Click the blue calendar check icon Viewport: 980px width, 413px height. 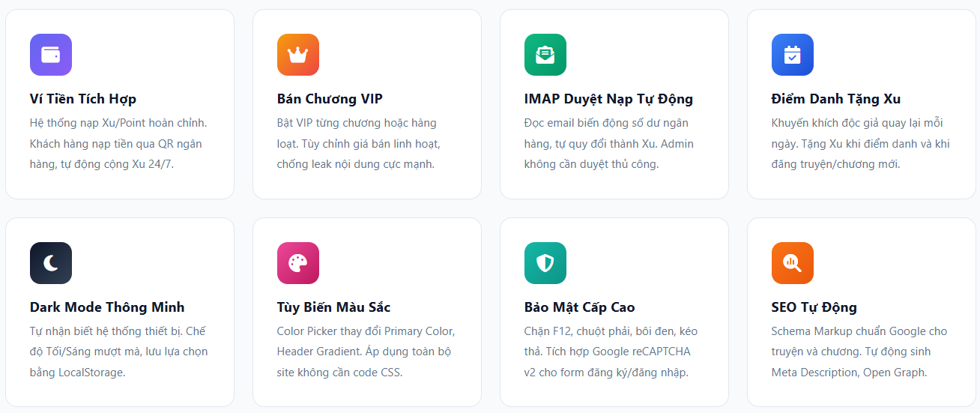[793, 55]
